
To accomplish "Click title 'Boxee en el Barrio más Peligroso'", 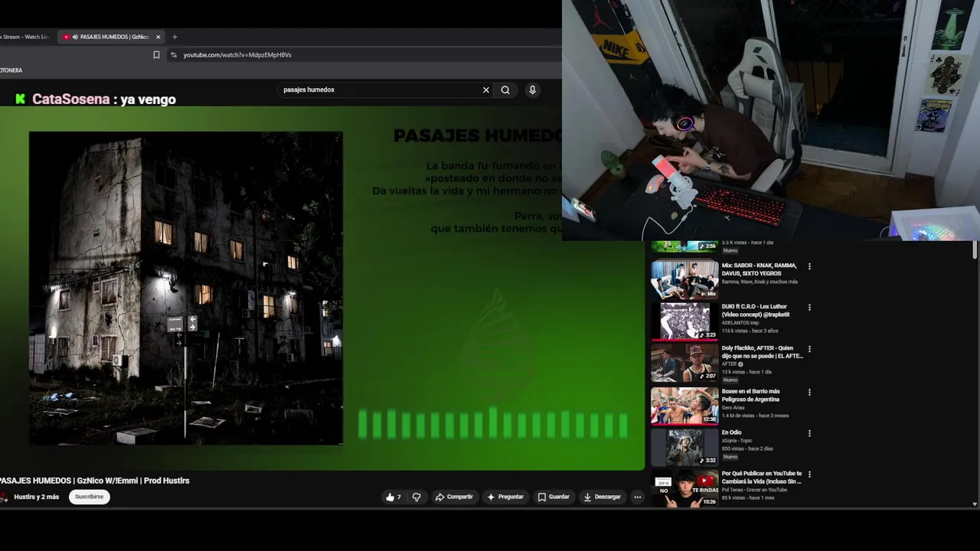I will 750,395.
